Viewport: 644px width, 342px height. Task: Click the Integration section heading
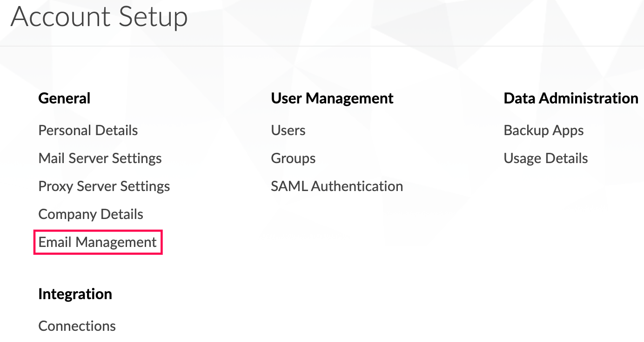click(75, 294)
